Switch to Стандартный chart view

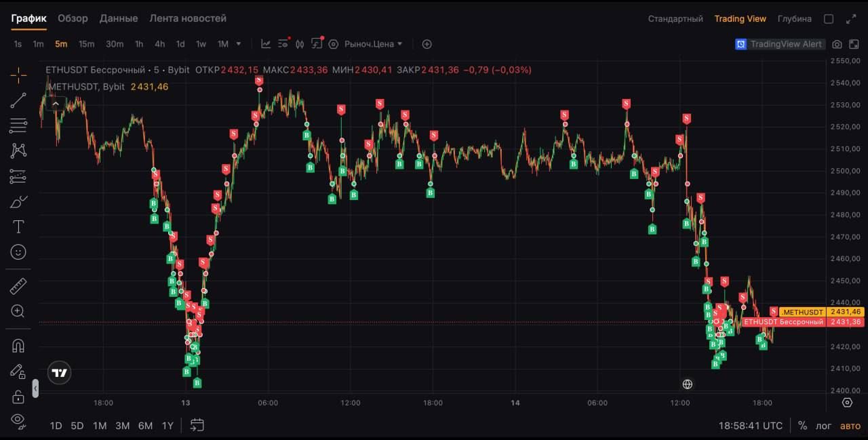(x=675, y=19)
